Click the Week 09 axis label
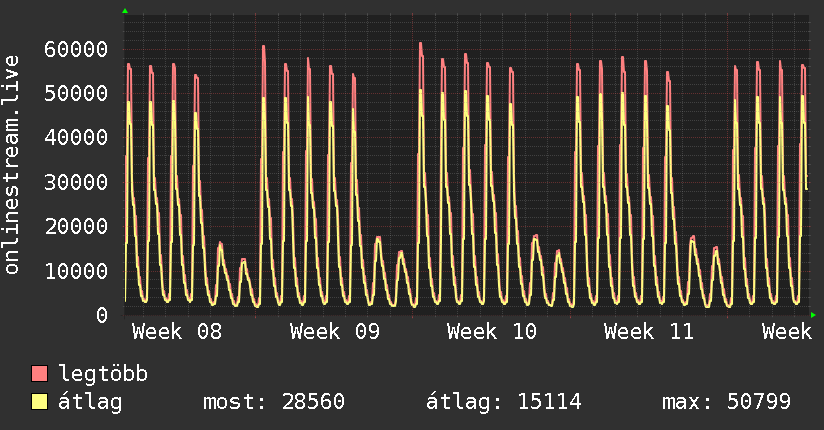The width and height of the screenshot is (824, 430). pyautogui.click(x=334, y=332)
